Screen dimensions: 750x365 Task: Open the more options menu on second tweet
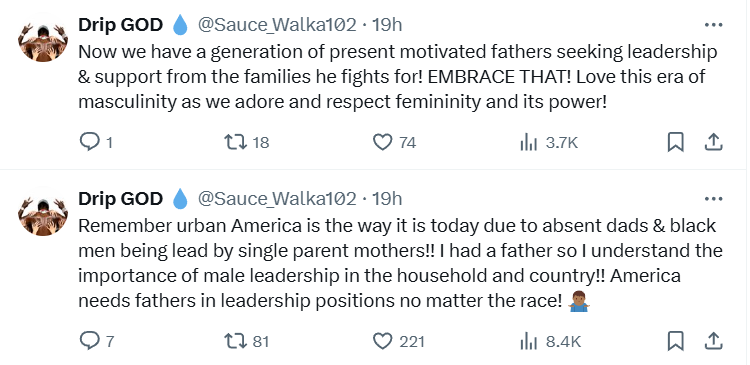coord(713,199)
